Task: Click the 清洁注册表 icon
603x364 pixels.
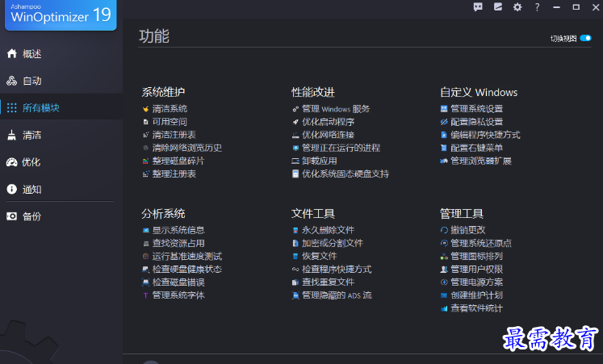Action: tap(145, 135)
